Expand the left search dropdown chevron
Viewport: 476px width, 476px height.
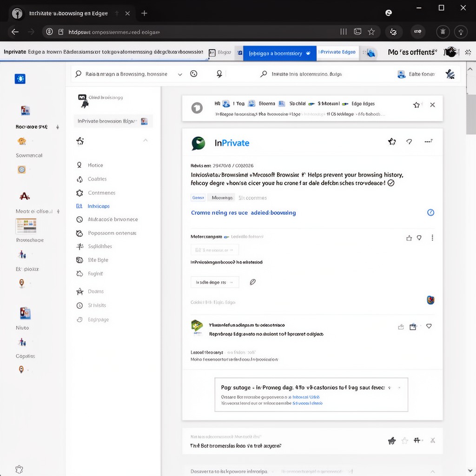click(x=180, y=74)
